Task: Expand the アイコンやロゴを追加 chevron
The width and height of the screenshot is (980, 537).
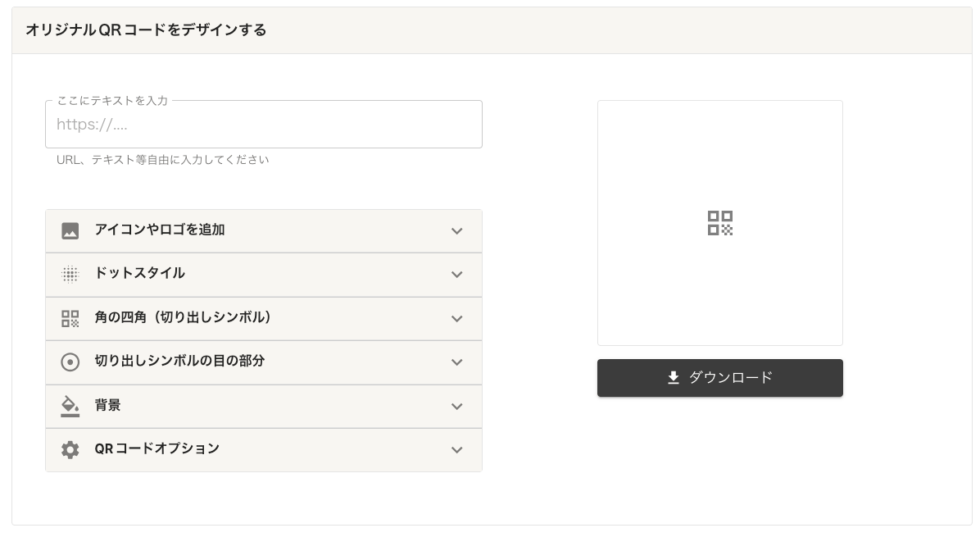Action: (x=457, y=231)
